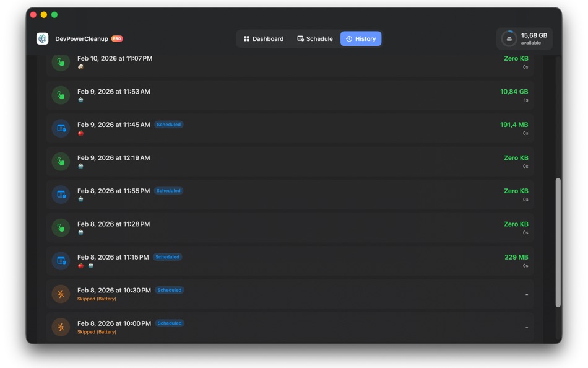
Task: Click the lightning icon on the skipped 10:30 PM run
Action: [x=60, y=294]
